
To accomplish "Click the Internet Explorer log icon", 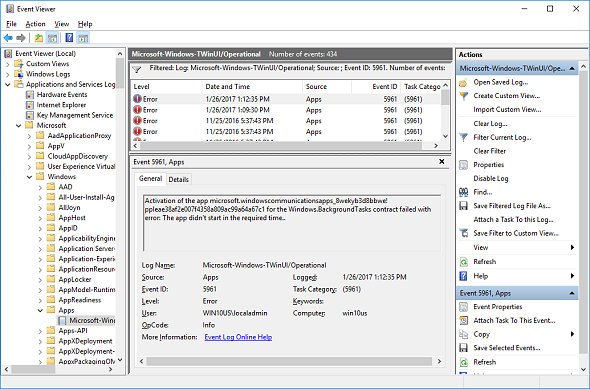I will [x=30, y=105].
